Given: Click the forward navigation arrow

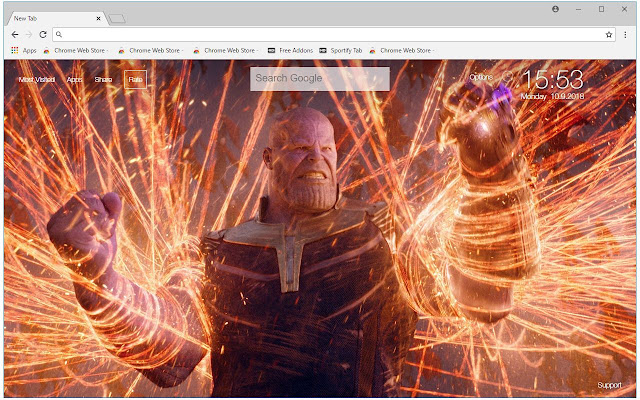Looking at the screenshot, I should [x=29, y=35].
